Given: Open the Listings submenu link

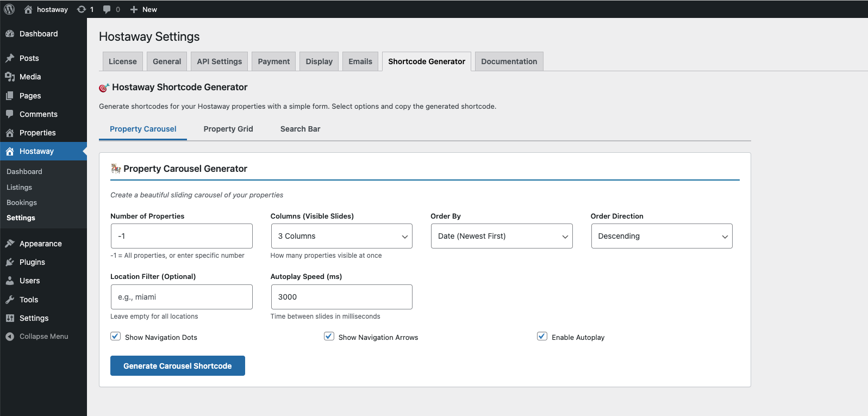Looking at the screenshot, I should 19,187.
